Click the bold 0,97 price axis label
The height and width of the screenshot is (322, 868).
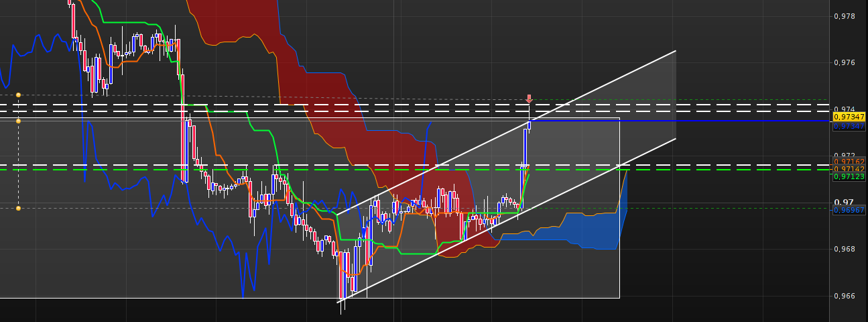[844, 202]
